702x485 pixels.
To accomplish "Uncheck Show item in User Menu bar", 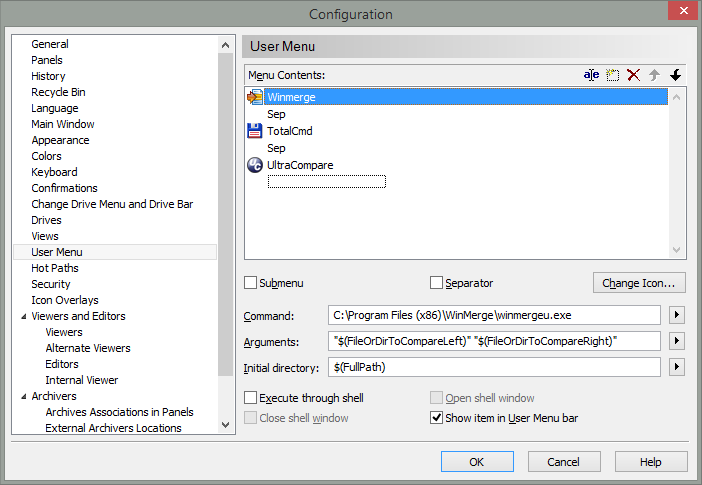I will pos(436,417).
